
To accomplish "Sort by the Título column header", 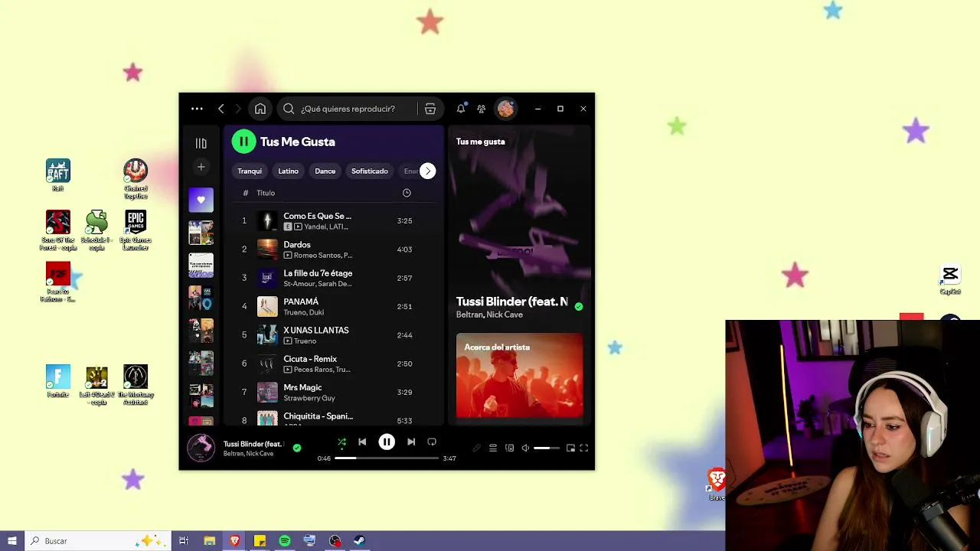I will (266, 193).
